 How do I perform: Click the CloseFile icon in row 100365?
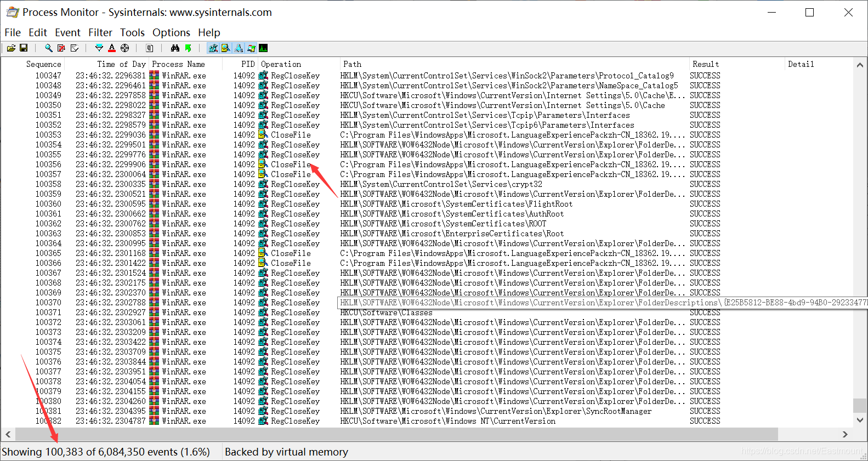(263, 253)
